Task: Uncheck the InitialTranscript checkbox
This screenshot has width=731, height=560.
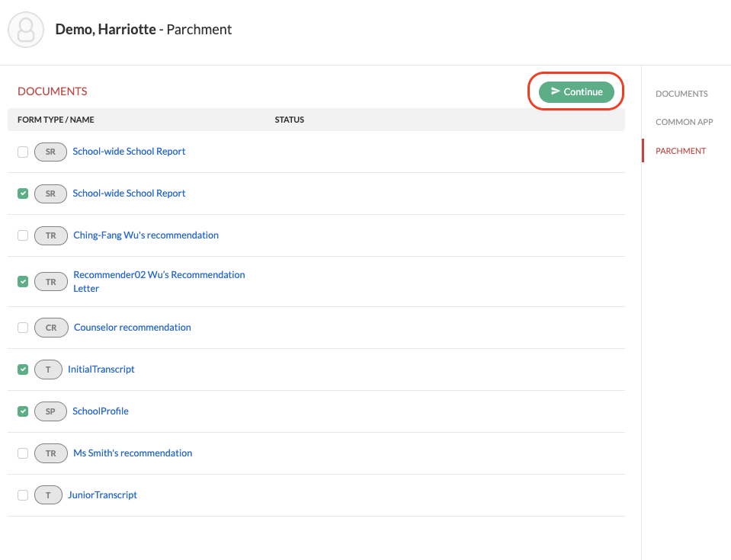Action: (23, 370)
